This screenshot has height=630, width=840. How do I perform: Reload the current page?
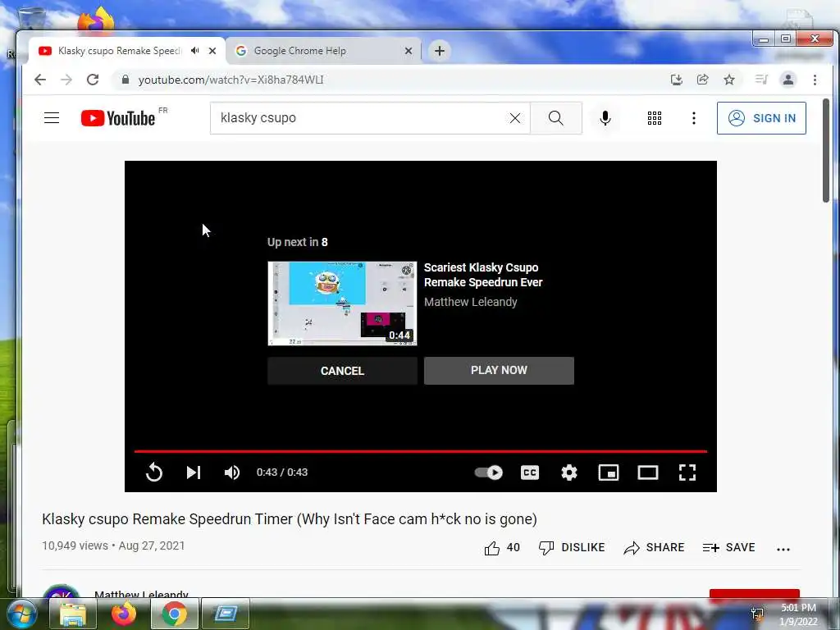(x=93, y=80)
